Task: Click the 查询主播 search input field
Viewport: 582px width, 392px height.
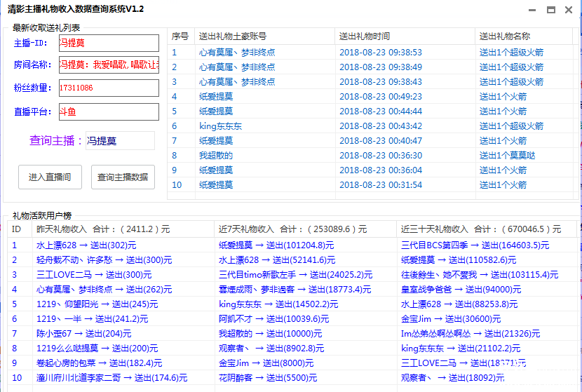Action: coord(120,141)
